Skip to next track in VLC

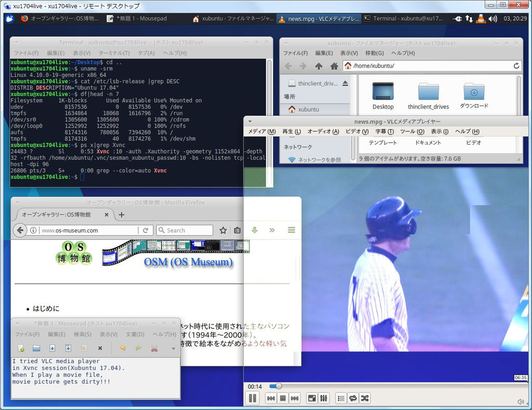pyautogui.click(x=295, y=398)
